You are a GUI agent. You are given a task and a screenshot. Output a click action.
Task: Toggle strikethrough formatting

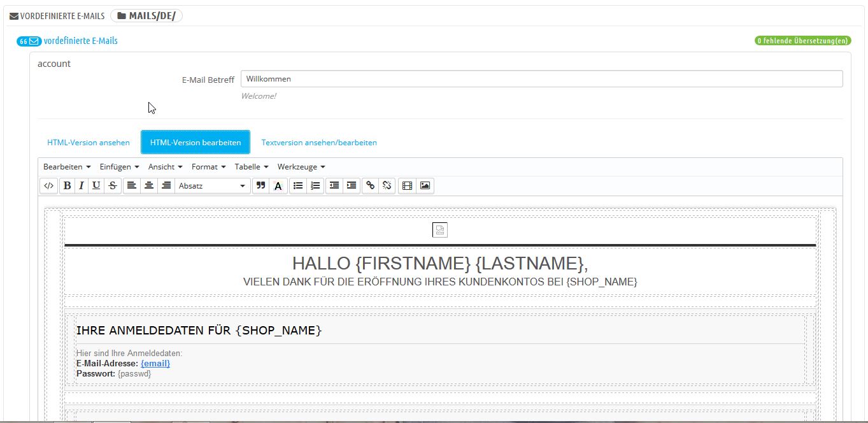[x=112, y=186]
